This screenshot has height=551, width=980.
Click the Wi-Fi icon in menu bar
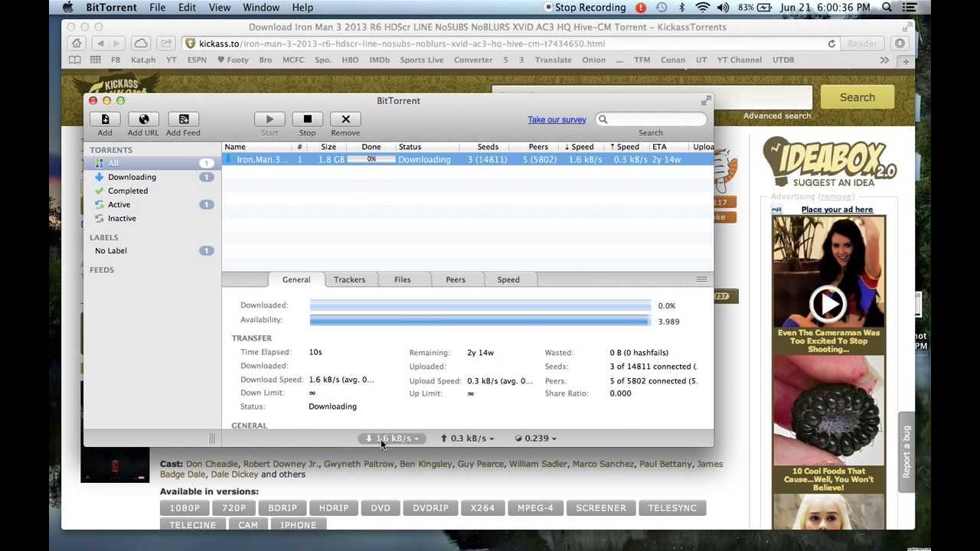(702, 8)
